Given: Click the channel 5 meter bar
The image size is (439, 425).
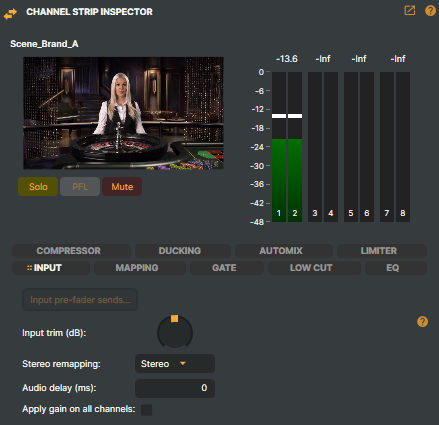Looking at the screenshot, I should (x=351, y=147).
